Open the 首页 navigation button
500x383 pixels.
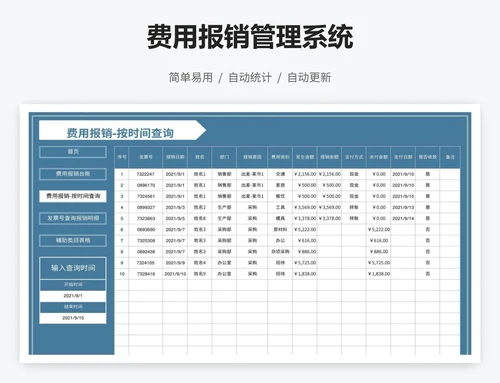73,152
